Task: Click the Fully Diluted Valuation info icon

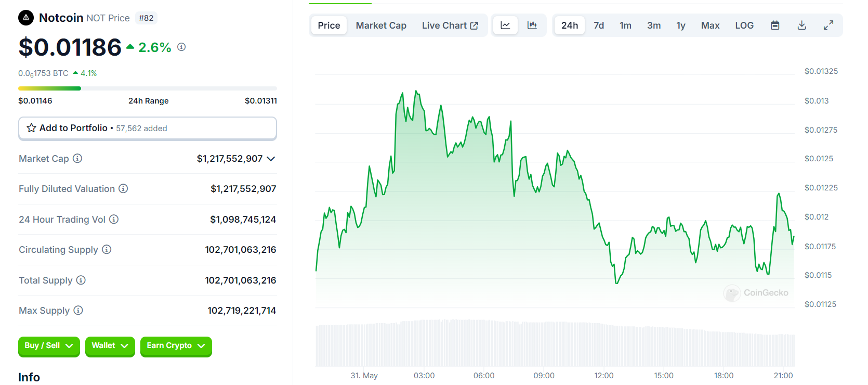Action: (x=123, y=188)
